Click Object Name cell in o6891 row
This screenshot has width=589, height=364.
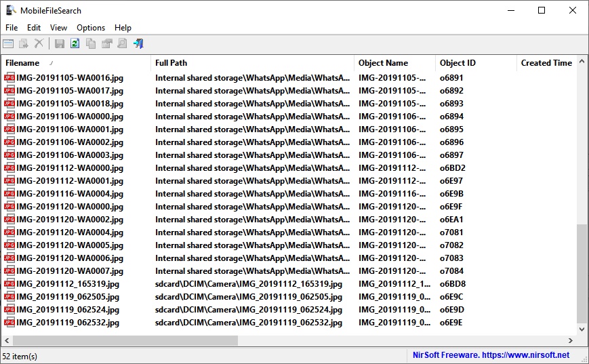click(392, 78)
